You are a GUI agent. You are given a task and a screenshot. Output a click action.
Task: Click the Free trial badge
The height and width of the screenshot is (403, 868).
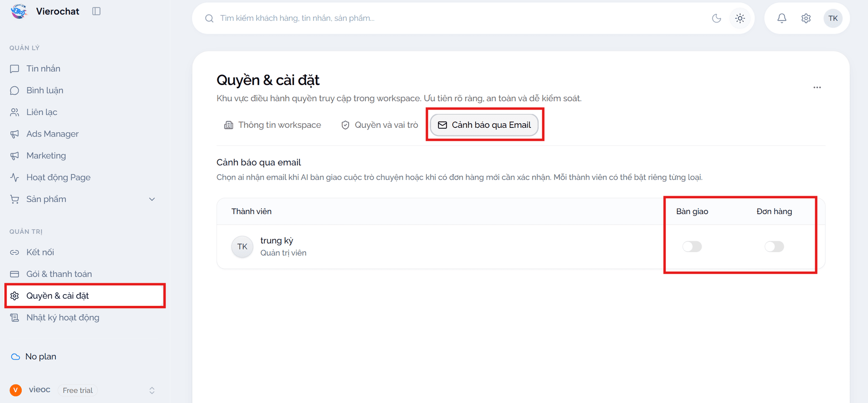tap(78, 390)
